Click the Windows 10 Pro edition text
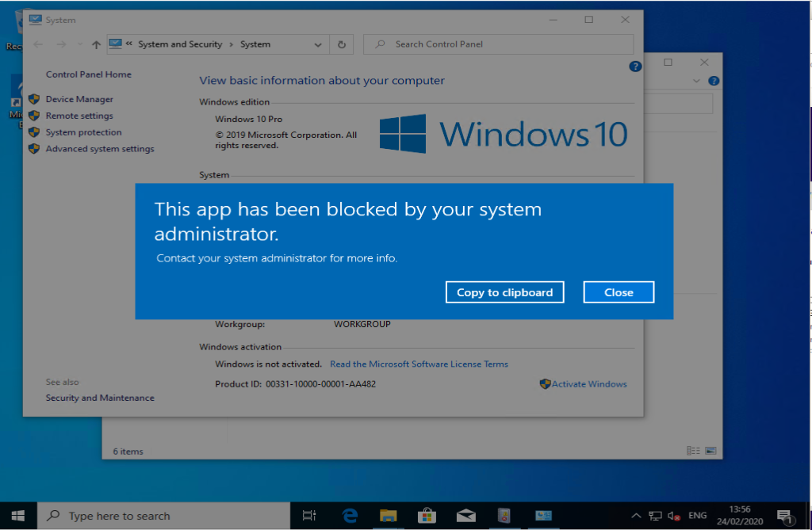 pos(248,119)
